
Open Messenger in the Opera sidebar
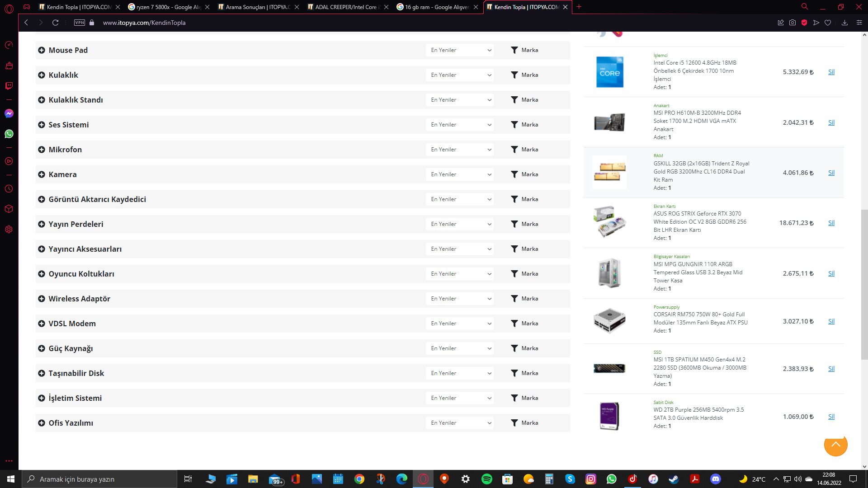tap(9, 113)
